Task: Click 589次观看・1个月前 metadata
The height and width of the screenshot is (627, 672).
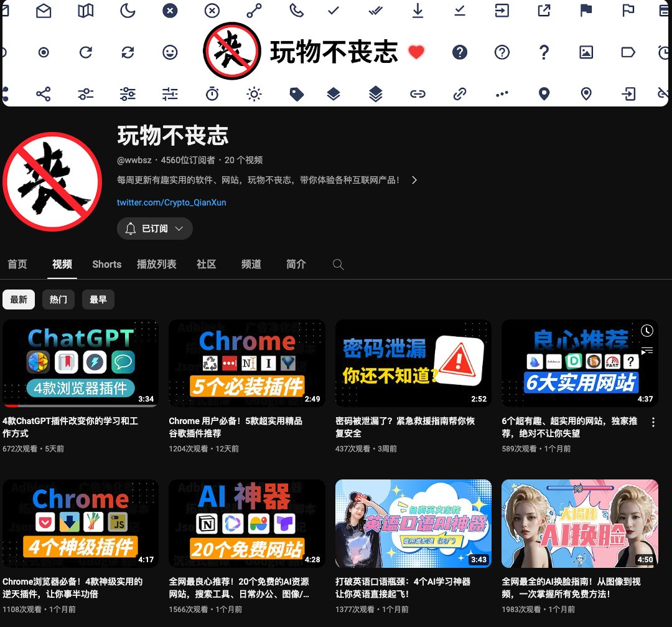Action: [x=536, y=448]
